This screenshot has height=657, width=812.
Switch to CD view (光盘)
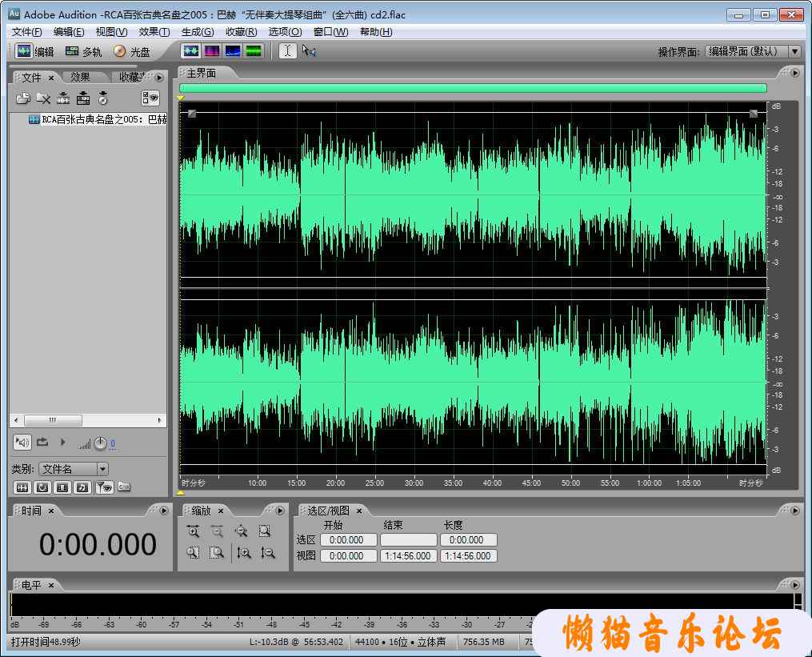pos(131,51)
